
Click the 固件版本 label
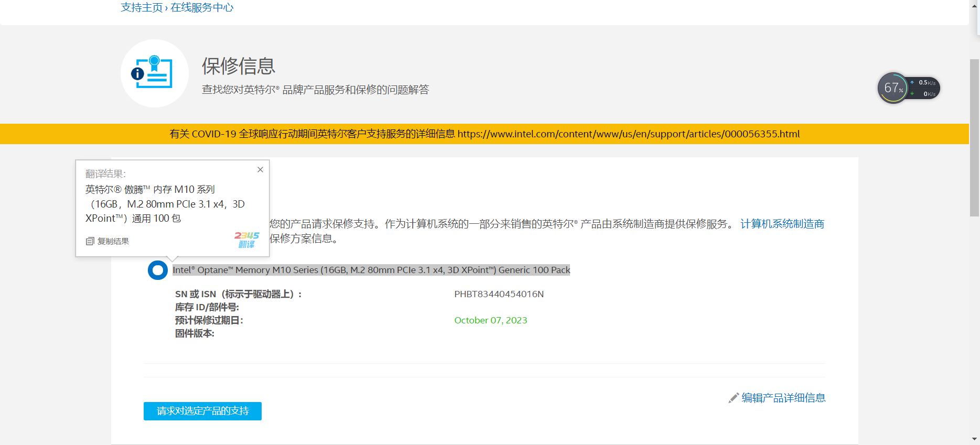[195, 333]
